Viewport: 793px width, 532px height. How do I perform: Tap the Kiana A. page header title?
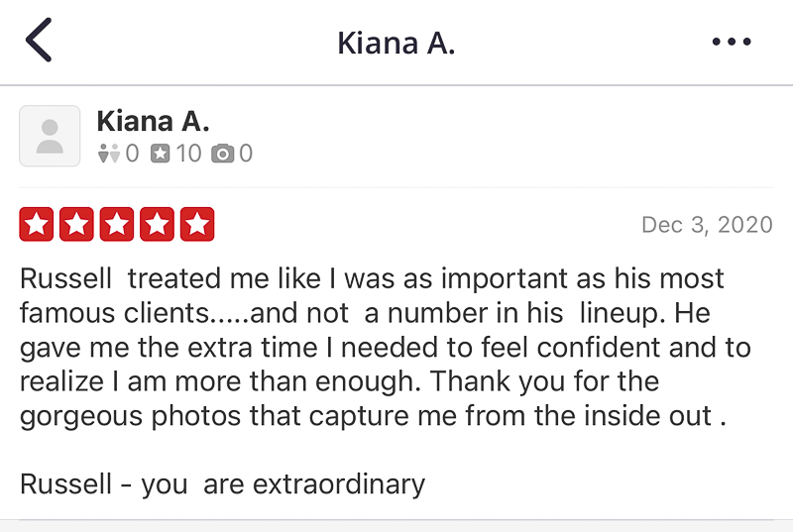click(x=396, y=43)
